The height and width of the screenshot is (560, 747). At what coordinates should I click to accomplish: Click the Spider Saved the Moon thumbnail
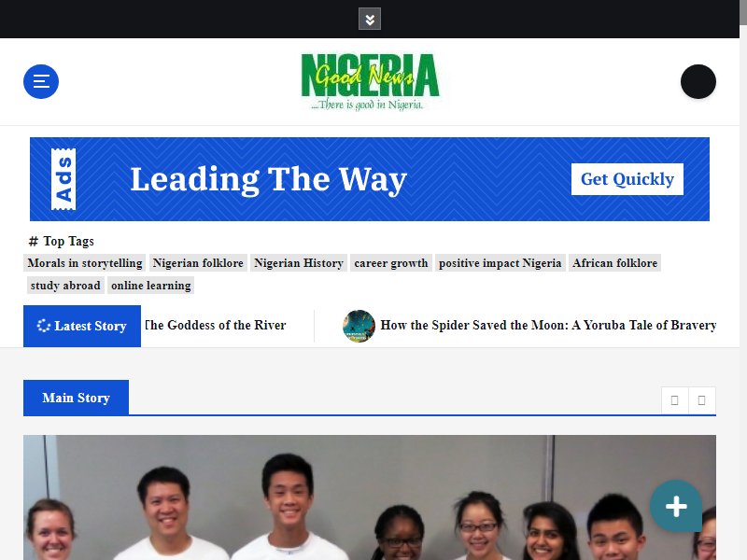pos(359,326)
